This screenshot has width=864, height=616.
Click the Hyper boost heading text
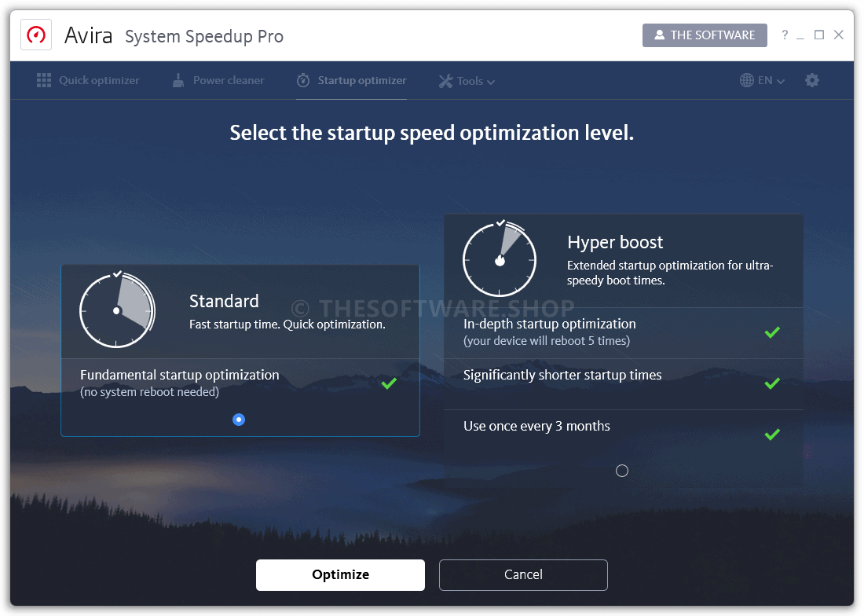coord(615,243)
